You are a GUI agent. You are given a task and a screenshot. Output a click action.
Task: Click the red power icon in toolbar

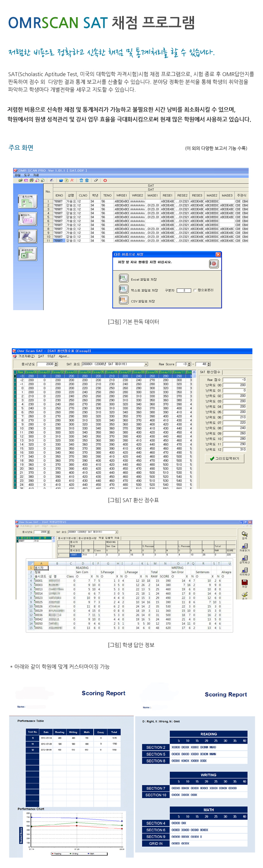click(105, 180)
